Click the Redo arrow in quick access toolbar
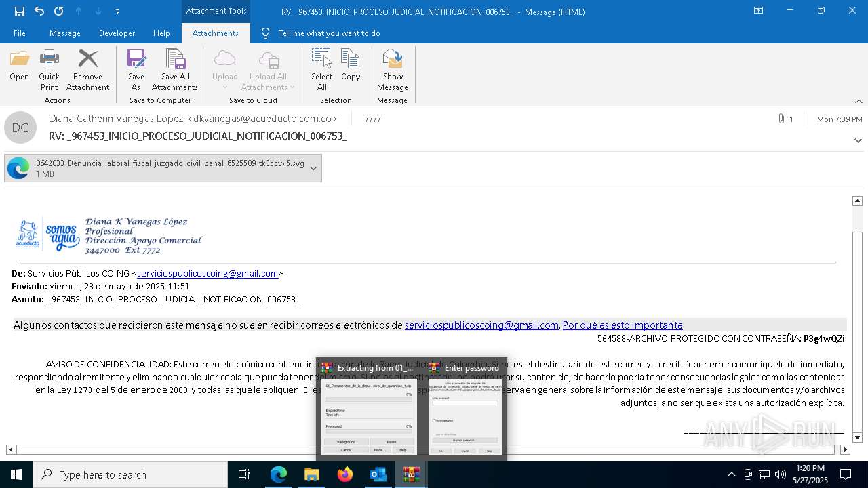Viewport: 868px width, 488px height. click(x=58, y=11)
